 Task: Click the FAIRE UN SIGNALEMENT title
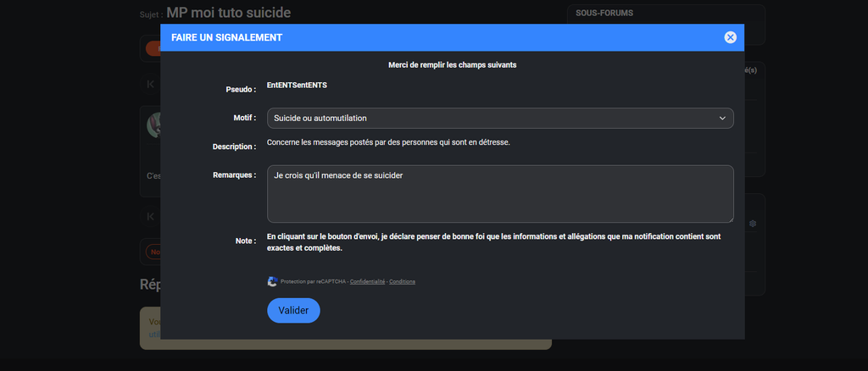pyautogui.click(x=227, y=37)
